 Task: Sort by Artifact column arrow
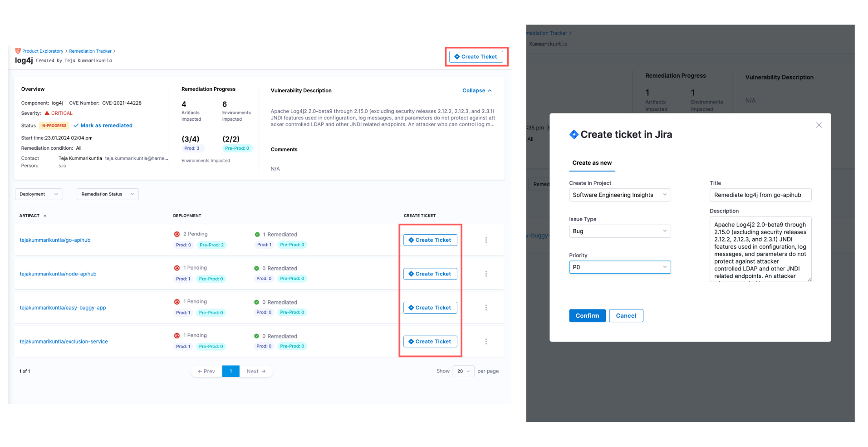(x=45, y=216)
